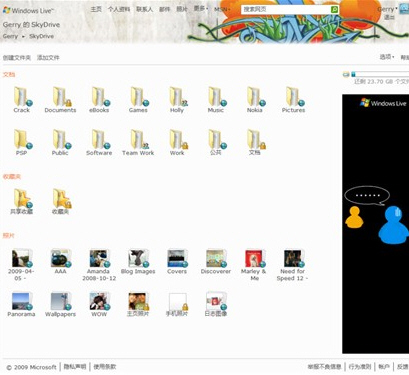
Task: Open the 主页照片 album
Action: [138, 305]
